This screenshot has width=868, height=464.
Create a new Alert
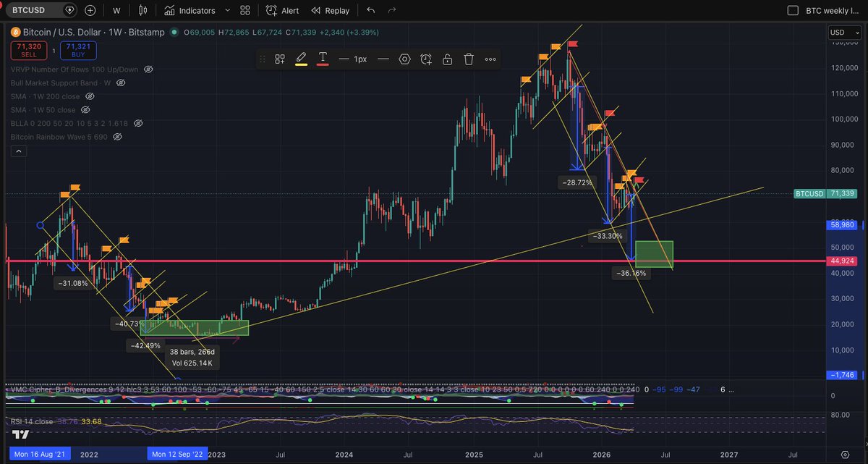282,11
